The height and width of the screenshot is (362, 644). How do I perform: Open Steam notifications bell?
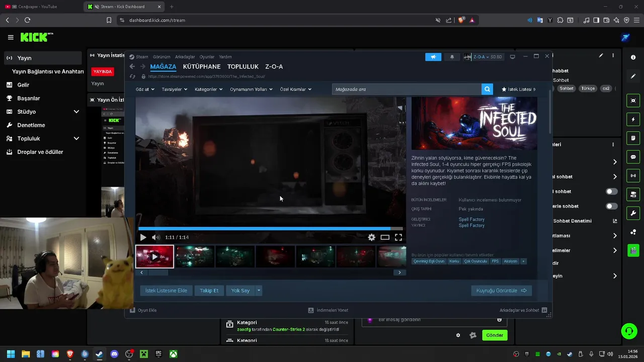452,57
